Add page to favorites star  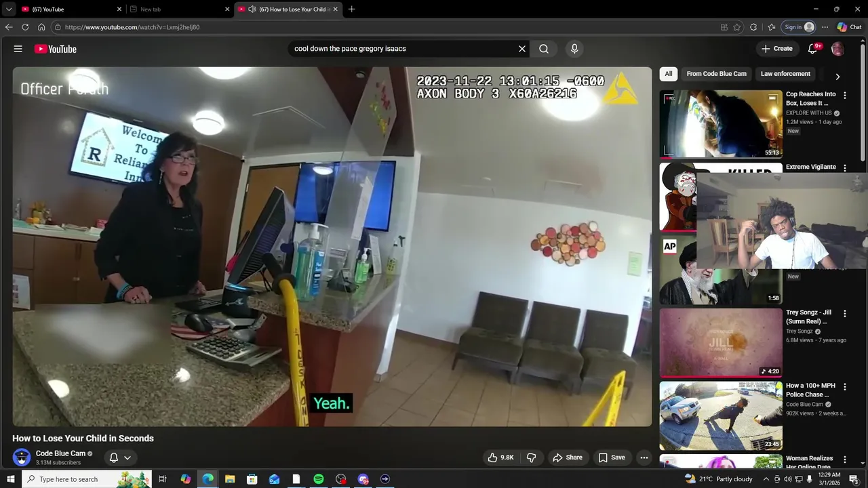(x=737, y=27)
